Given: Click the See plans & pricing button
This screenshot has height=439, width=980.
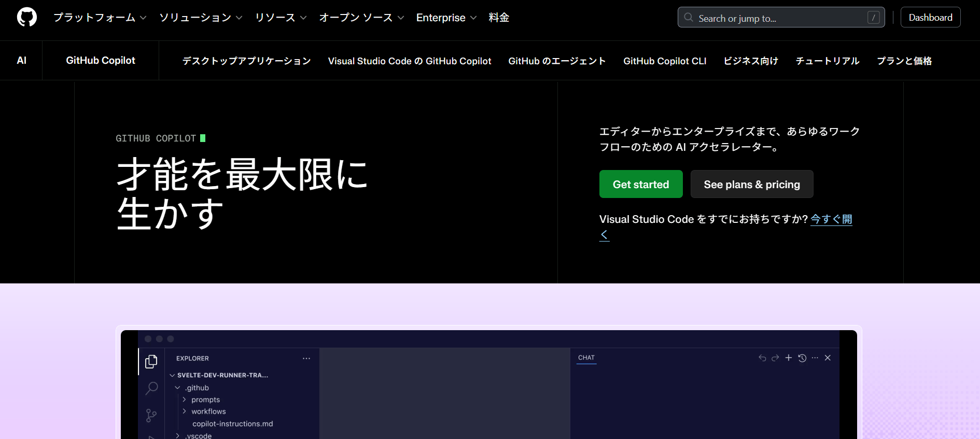Looking at the screenshot, I should coord(752,184).
